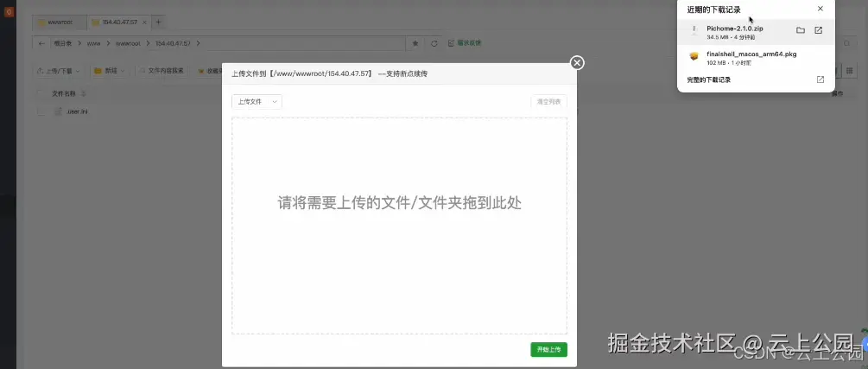868x369 pixels.
Task: Open the .user.ini file
Action: coord(78,111)
